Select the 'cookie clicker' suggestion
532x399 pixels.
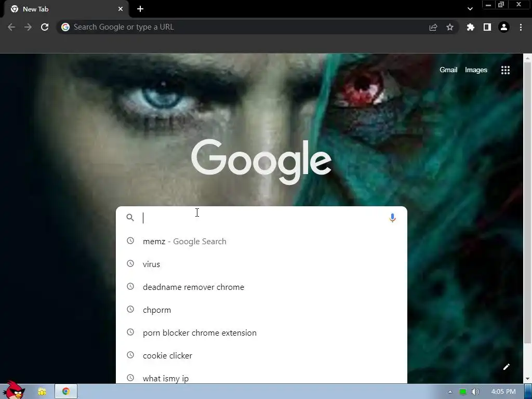click(261, 355)
